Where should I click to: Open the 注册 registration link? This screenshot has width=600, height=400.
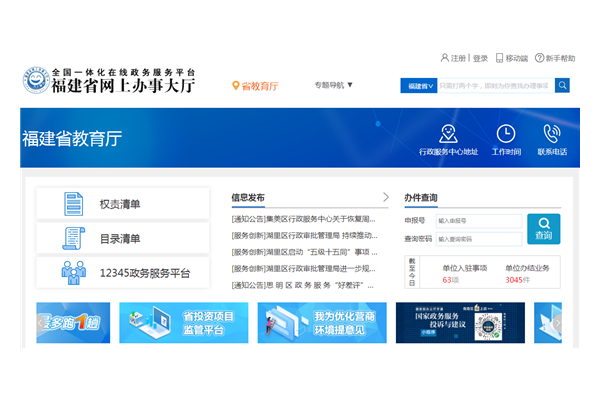pos(458,58)
